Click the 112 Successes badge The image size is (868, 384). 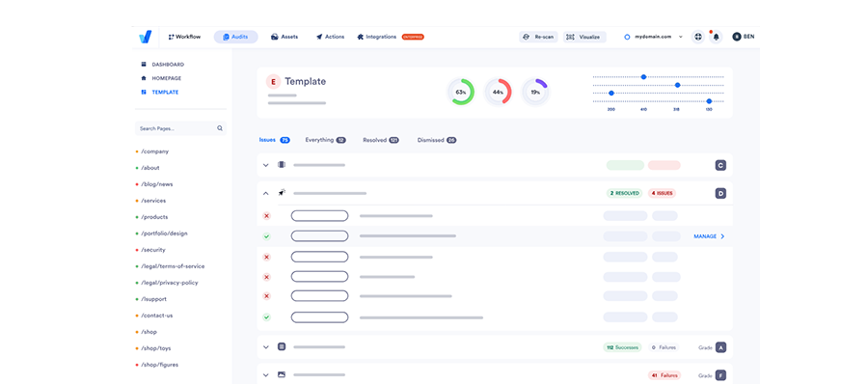[x=622, y=347]
